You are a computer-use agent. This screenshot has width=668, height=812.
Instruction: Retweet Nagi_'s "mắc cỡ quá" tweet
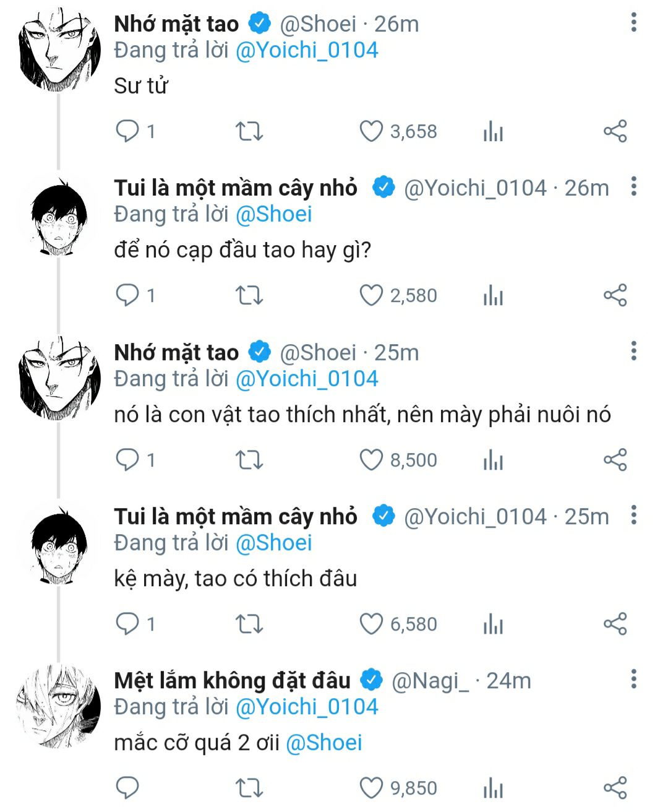249,788
